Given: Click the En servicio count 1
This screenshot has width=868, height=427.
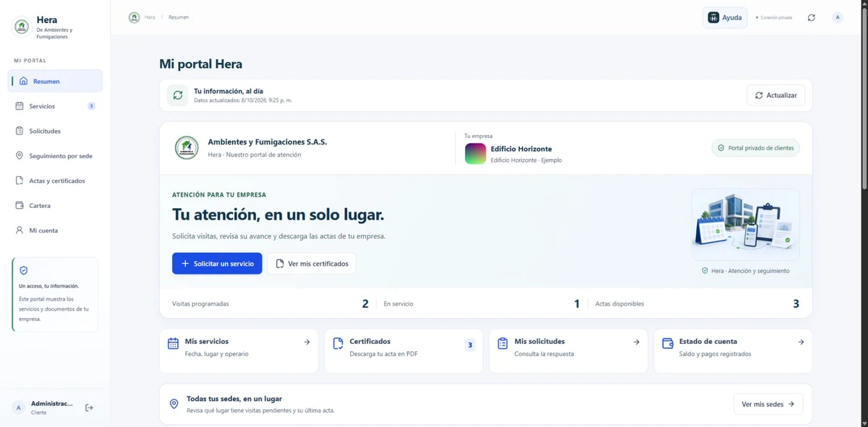Looking at the screenshot, I should [577, 304].
